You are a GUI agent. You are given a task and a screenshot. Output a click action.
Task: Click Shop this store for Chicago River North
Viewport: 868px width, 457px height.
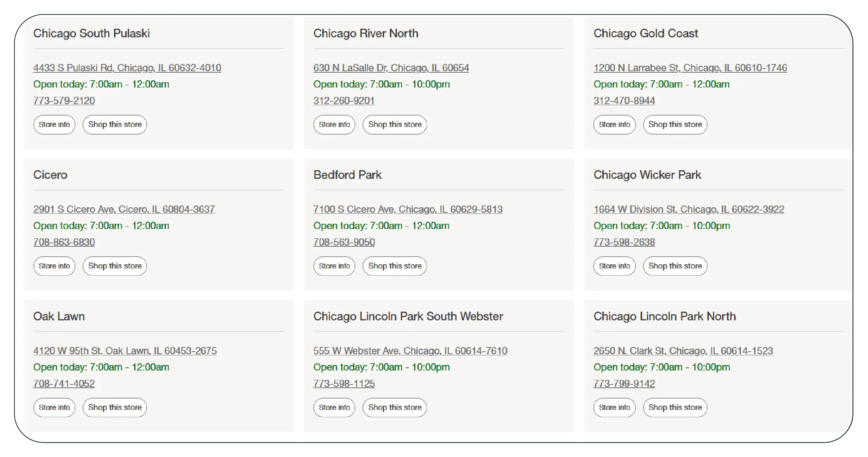394,125
